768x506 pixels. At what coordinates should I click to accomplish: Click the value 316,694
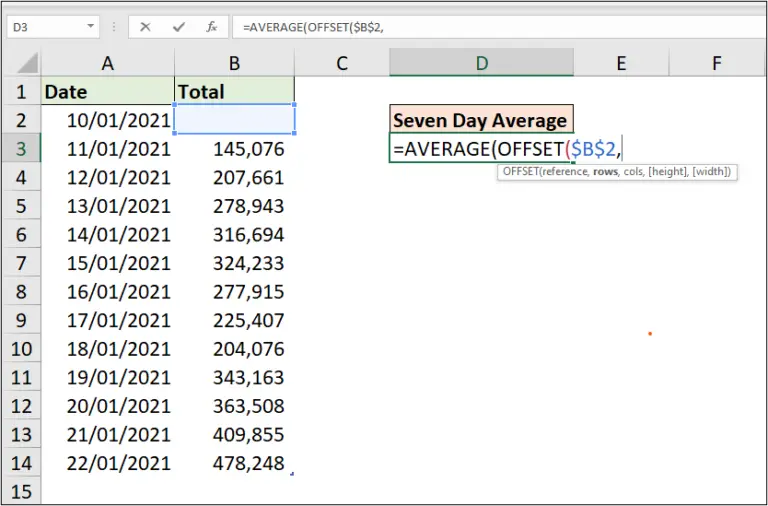[x=248, y=235]
